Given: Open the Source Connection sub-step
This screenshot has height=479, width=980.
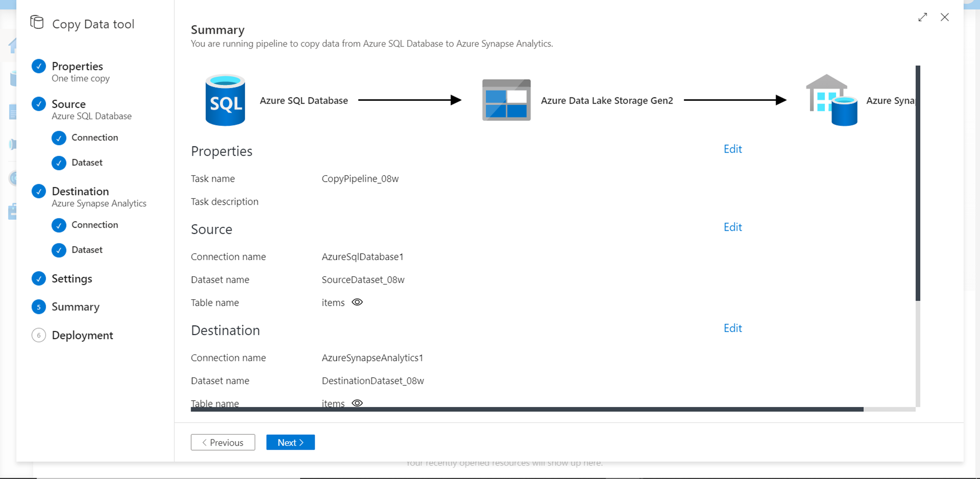Looking at the screenshot, I should point(95,138).
